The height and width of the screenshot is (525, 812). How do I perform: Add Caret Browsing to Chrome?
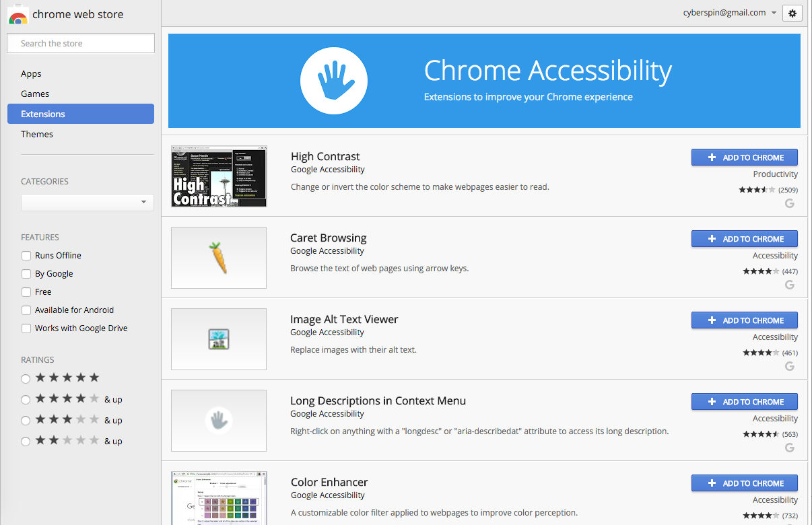745,239
